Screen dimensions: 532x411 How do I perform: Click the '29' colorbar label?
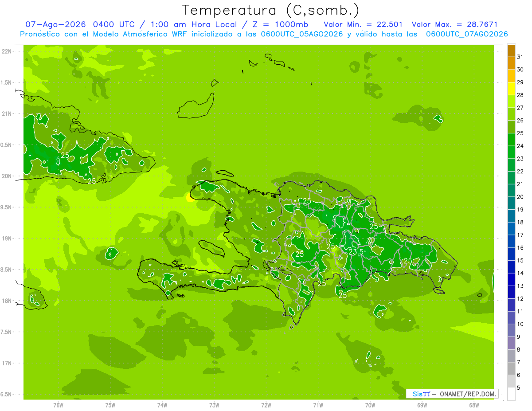tap(520, 82)
